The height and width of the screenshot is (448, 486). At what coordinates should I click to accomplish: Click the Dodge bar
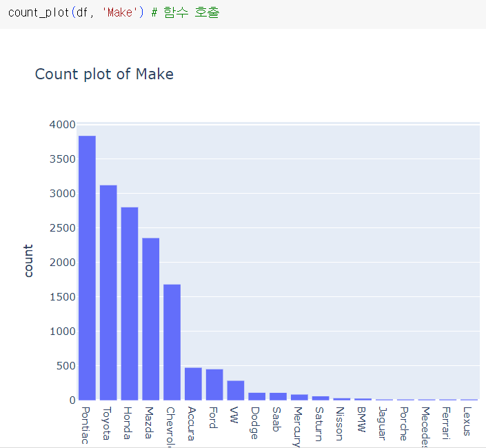pos(257,396)
